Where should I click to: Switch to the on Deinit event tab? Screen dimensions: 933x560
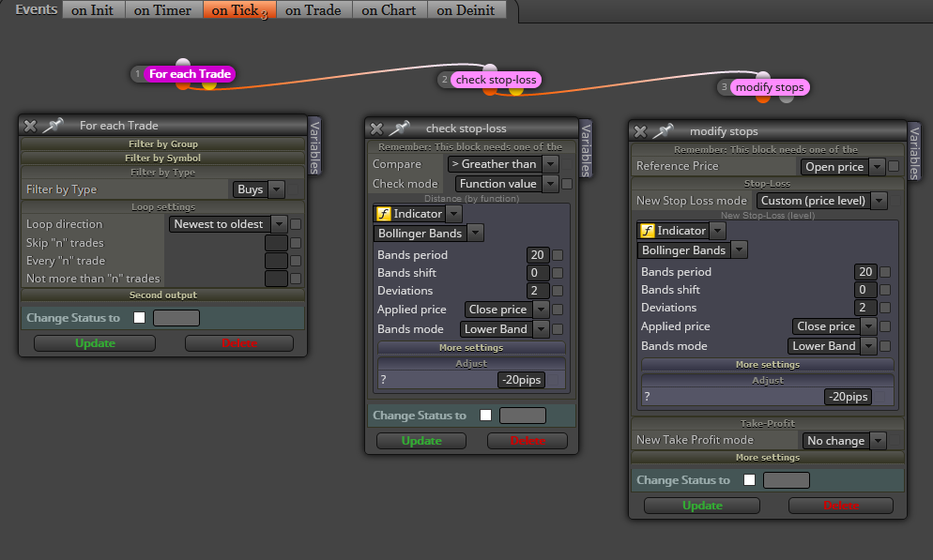tap(466, 10)
